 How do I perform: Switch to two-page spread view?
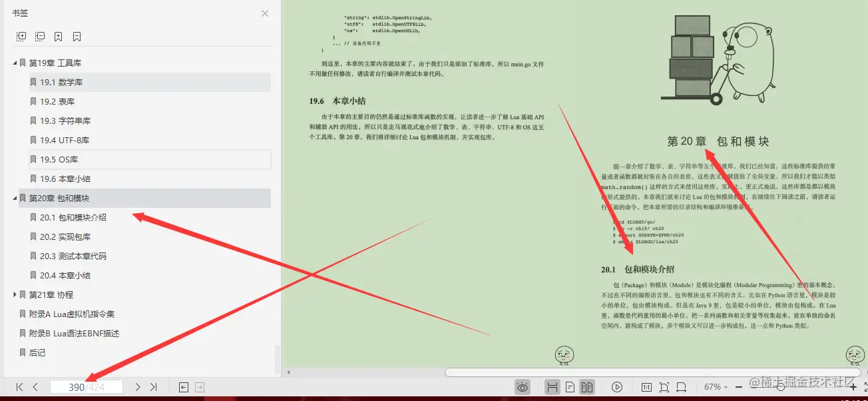pyautogui.click(x=588, y=386)
